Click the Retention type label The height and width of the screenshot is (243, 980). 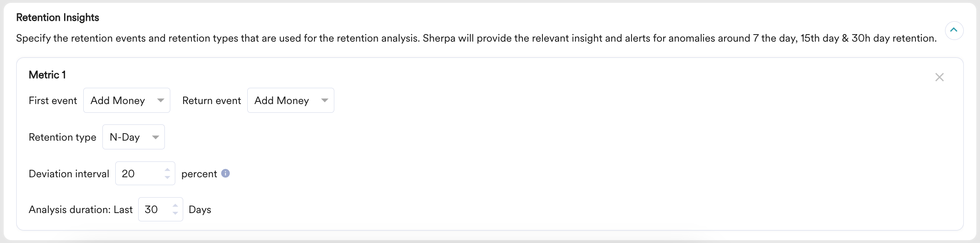pyautogui.click(x=62, y=137)
